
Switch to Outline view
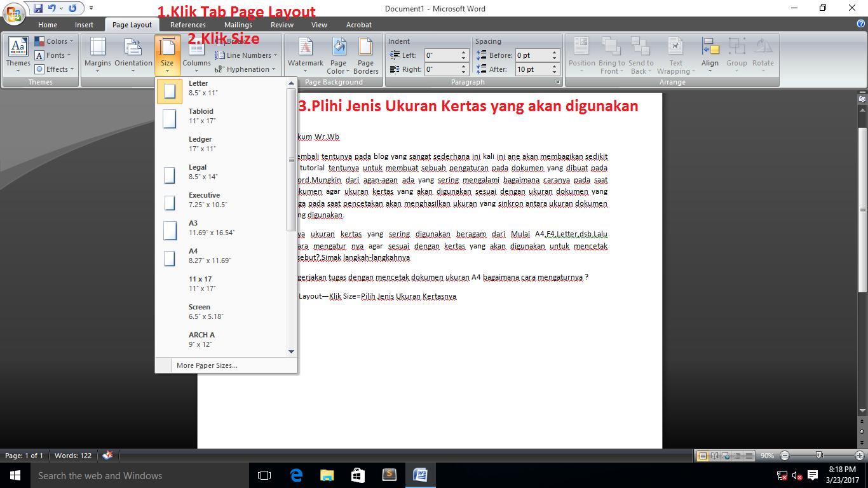click(738, 456)
